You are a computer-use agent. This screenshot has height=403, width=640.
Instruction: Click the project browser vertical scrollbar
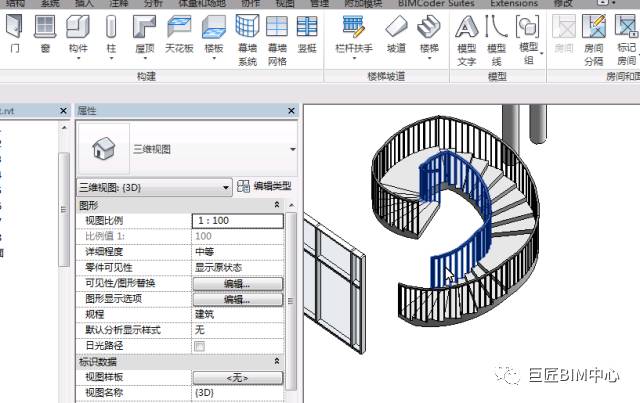63,209
